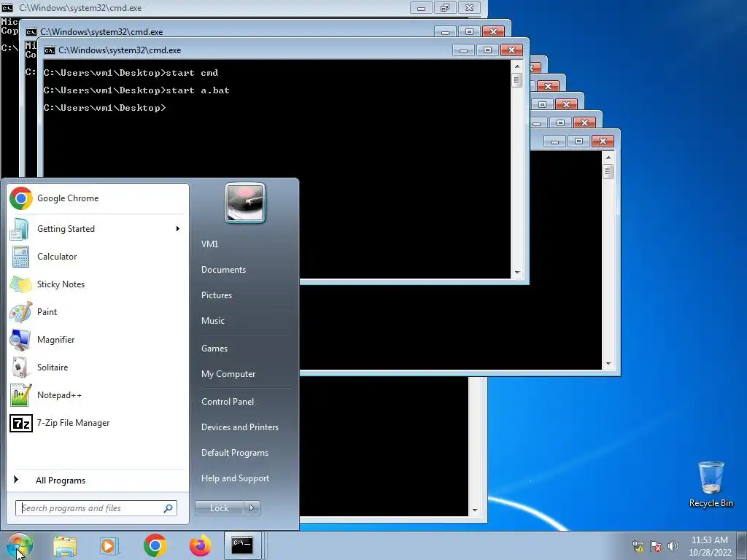747x560 pixels.
Task: Restore down the rearmost cmd.exe window
Action: pyautogui.click(x=445, y=8)
